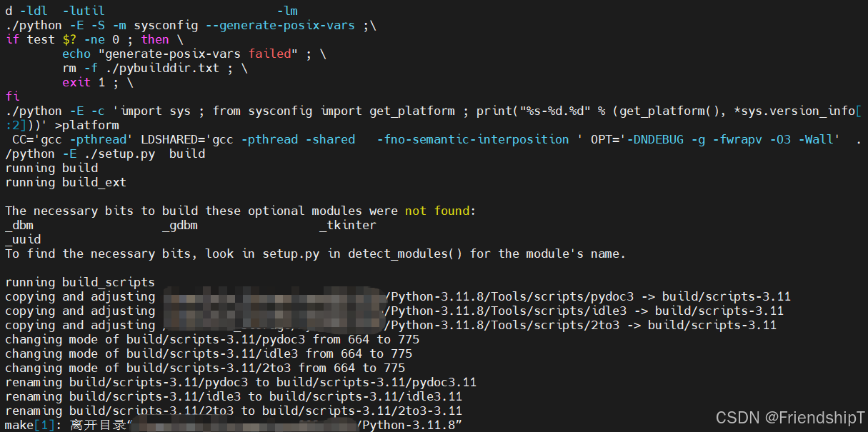Click "build/scripts-3.11/pydoc3.11" rename target
Viewport: 868px width, 432px height.
(x=376, y=382)
